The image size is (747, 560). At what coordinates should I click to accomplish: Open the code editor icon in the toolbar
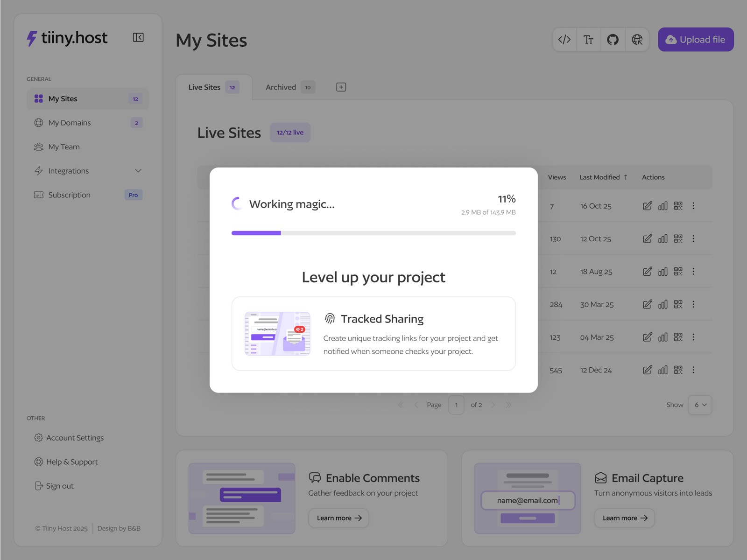point(564,39)
